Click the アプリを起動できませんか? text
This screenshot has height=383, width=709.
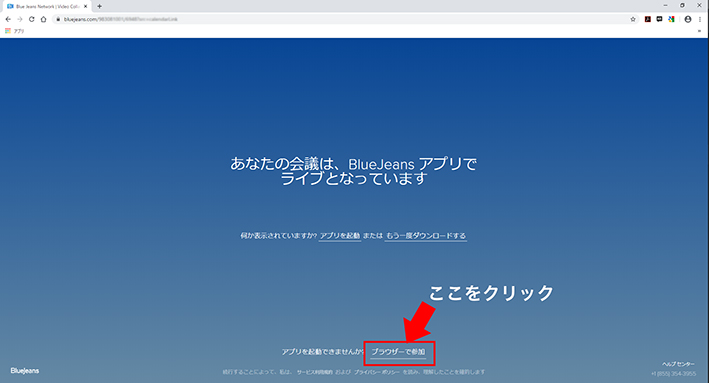(x=322, y=351)
